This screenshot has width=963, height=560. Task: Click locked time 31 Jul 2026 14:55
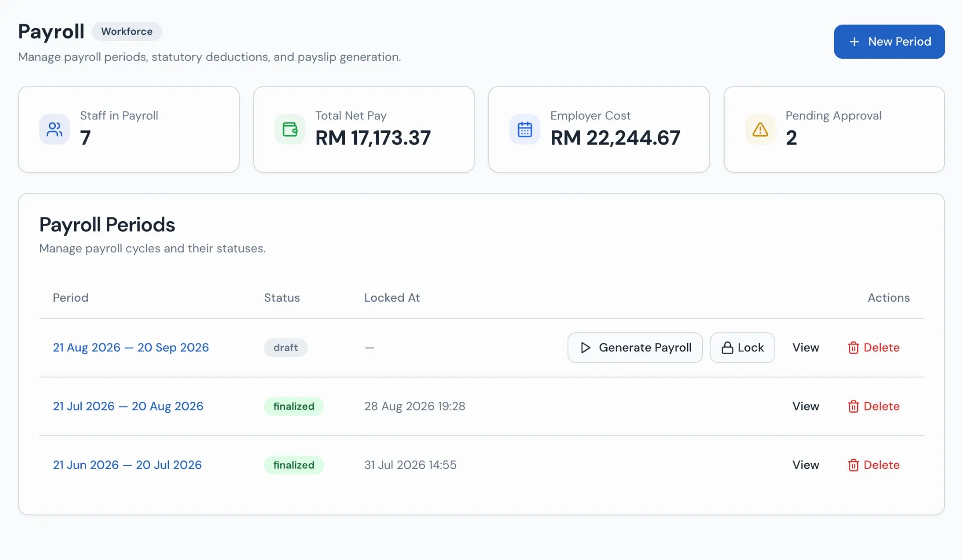coord(410,465)
